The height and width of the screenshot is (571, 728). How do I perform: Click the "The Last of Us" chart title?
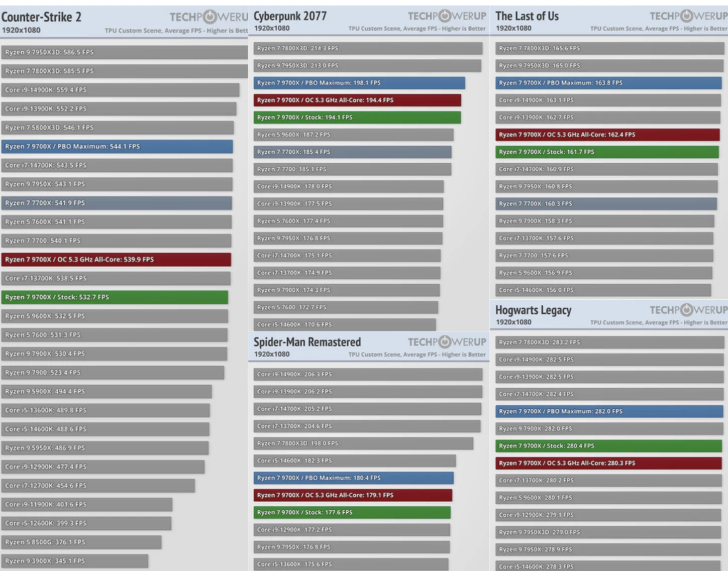pyautogui.click(x=527, y=16)
